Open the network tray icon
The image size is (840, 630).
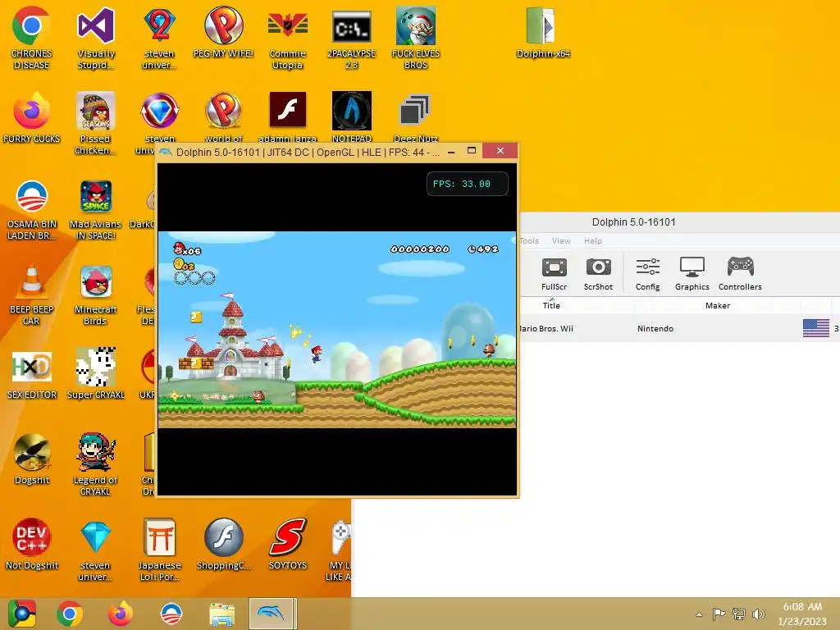click(x=739, y=614)
